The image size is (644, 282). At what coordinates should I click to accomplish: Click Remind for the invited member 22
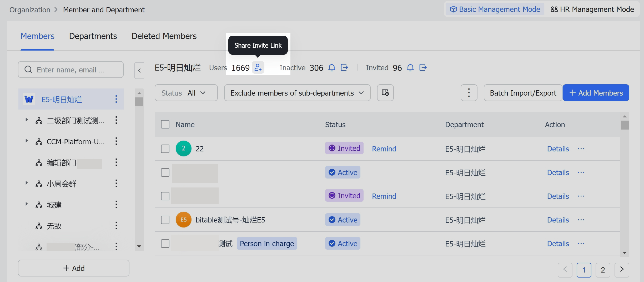point(384,149)
